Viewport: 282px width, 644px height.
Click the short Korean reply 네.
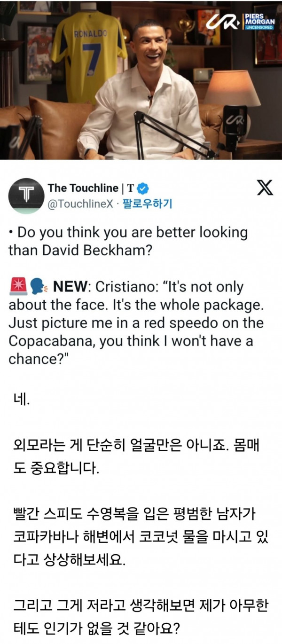(21, 400)
